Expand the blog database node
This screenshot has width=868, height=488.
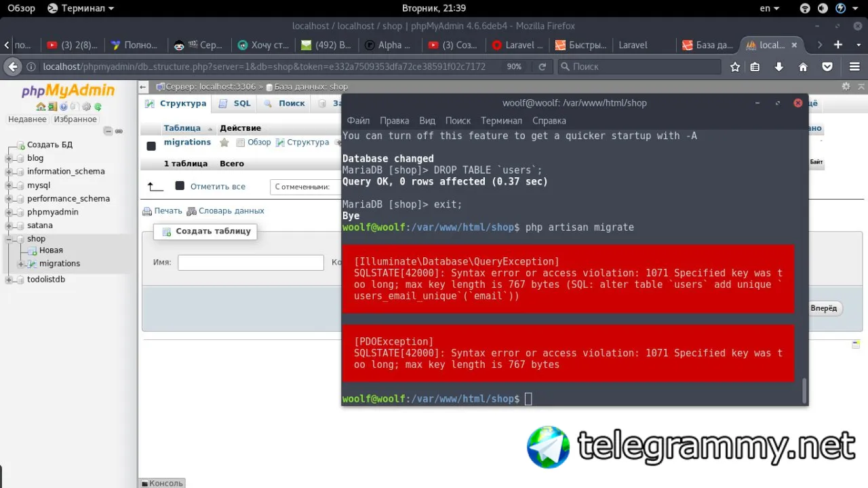[9, 158]
